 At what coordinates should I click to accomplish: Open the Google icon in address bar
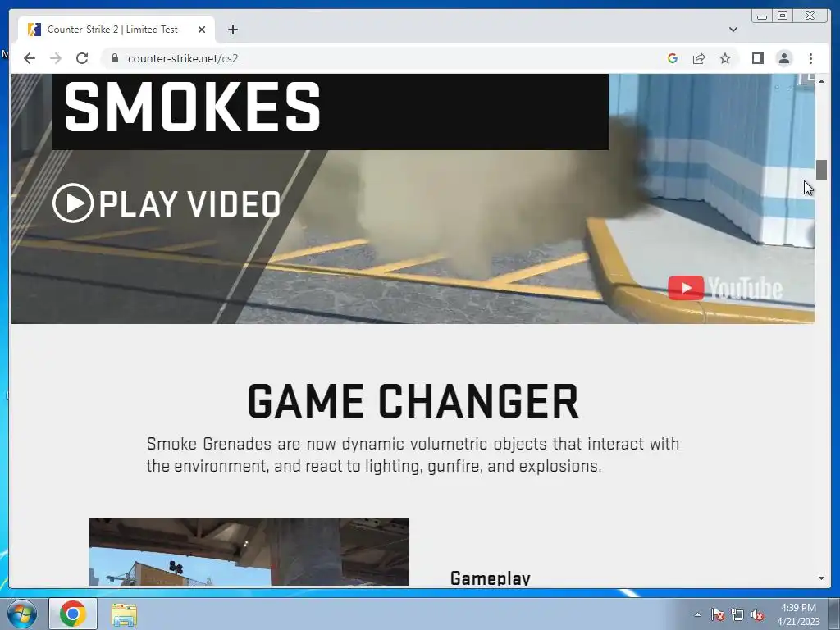pyautogui.click(x=673, y=58)
